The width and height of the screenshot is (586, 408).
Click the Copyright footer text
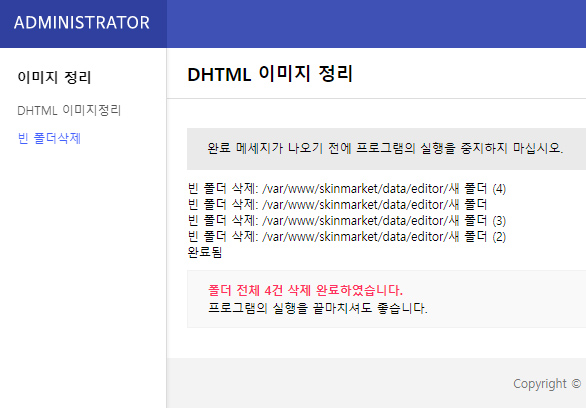547,384
